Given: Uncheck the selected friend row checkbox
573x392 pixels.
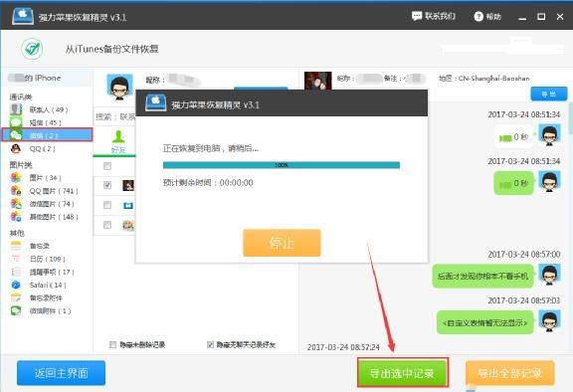Looking at the screenshot, I should (107, 185).
